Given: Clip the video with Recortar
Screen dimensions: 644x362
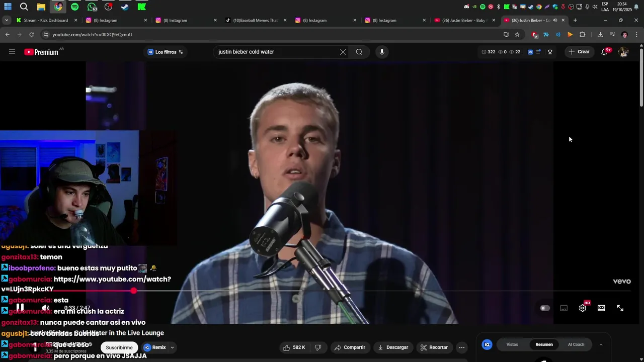Looking at the screenshot, I should tap(434, 347).
